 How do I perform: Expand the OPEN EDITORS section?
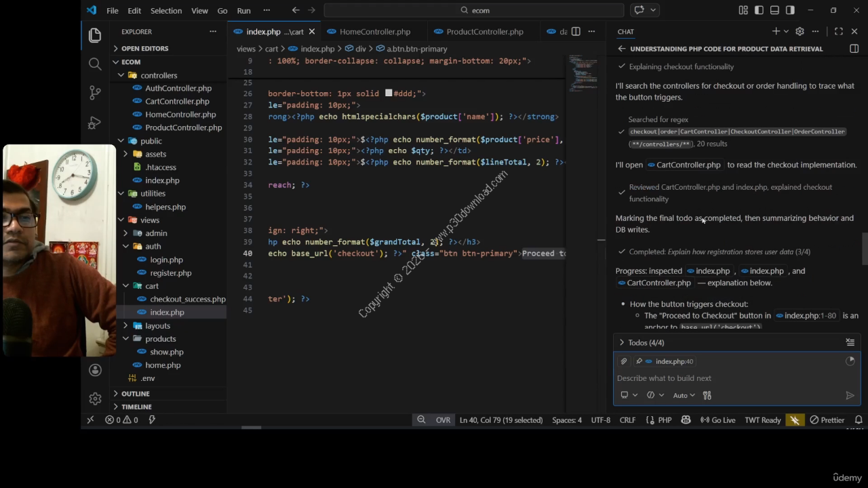click(144, 49)
